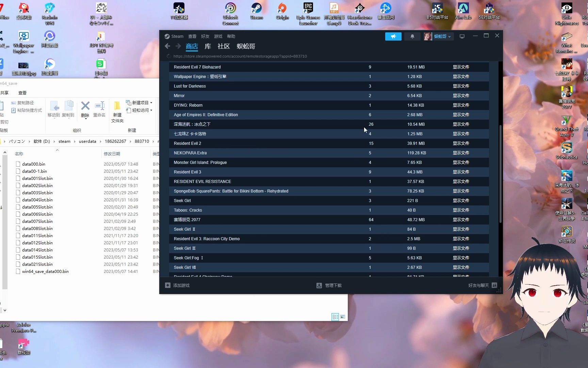Select the Origin desktop icon
588x368 pixels.
point(282,11)
